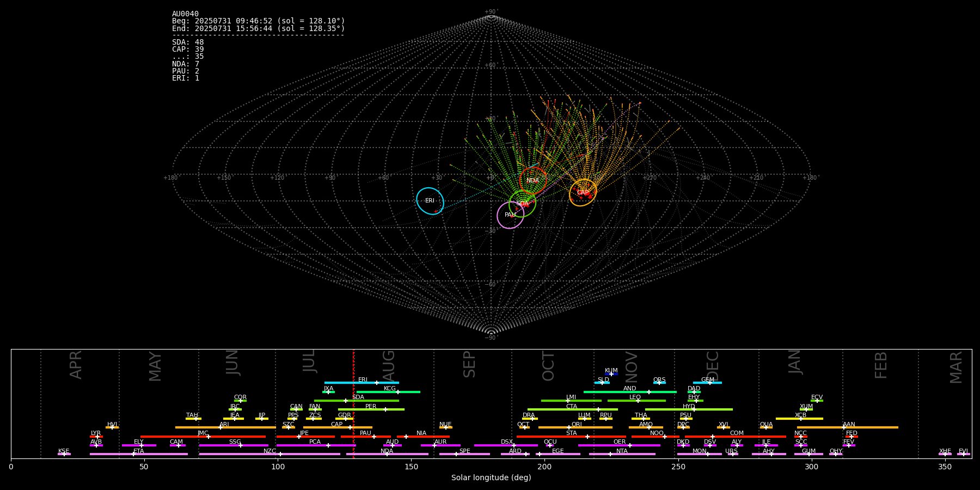
Task: Click the 'Beg: 20250731 09:46:52' line
Action: [x=259, y=21]
